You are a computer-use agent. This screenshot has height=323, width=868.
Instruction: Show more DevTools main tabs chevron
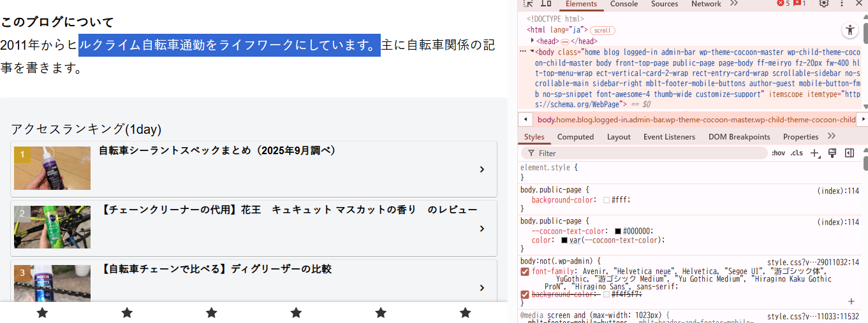(733, 4)
